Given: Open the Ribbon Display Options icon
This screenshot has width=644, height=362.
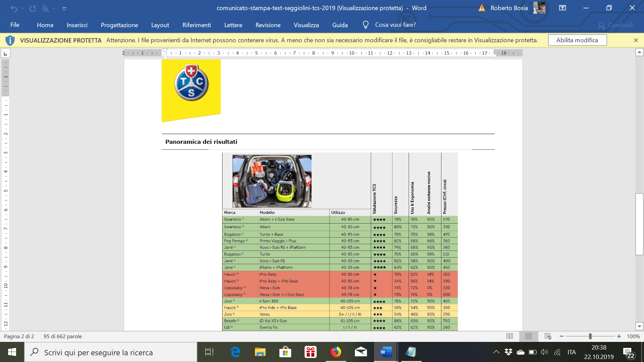Looking at the screenshot, I should 562,8.
